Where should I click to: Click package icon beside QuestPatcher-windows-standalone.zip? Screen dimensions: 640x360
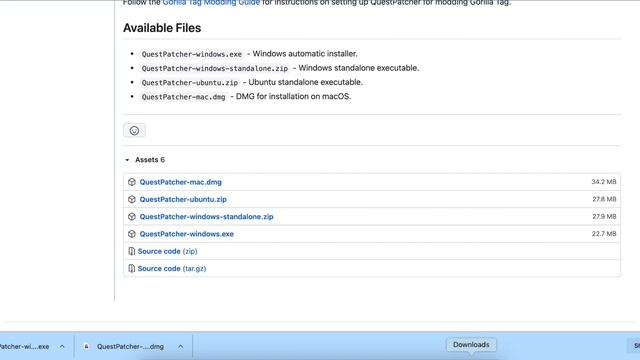point(131,217)
